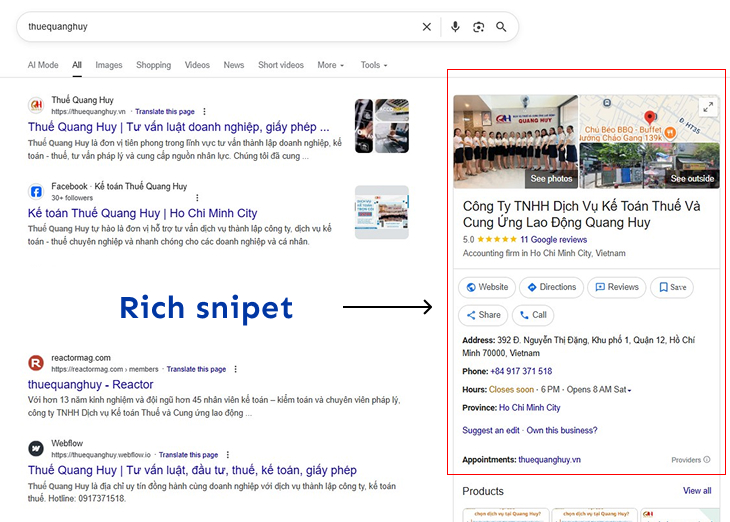The width and height of the screenshot is (730, 522).
Task: Click the Share button
Action: [x=483, y=315]
